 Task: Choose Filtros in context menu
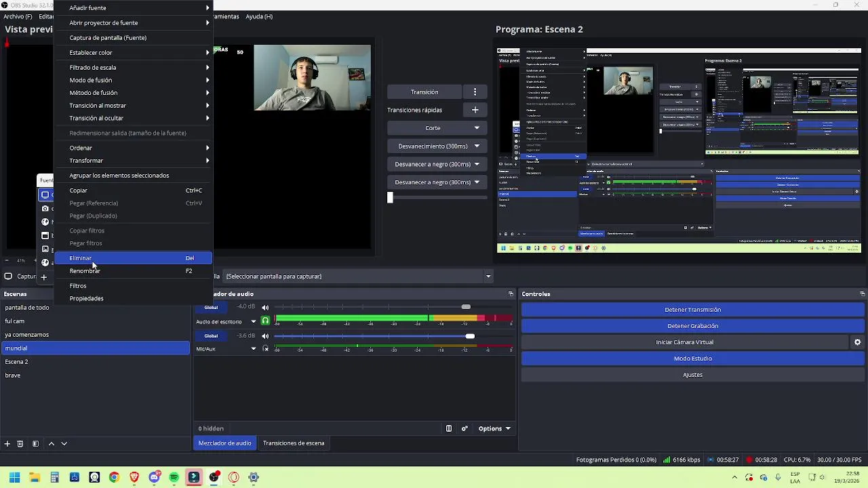click(133, 286)
